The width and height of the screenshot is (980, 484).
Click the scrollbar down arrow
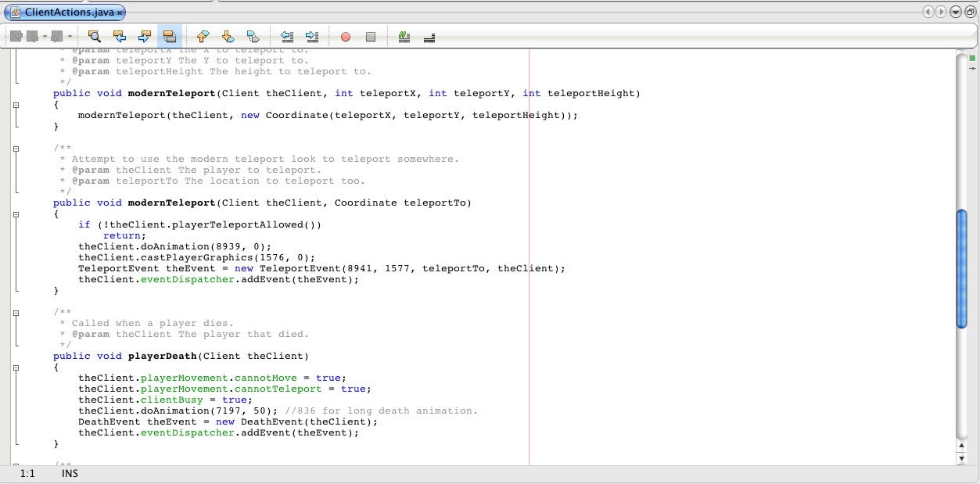pyautogui.click(x=961, y=457)
